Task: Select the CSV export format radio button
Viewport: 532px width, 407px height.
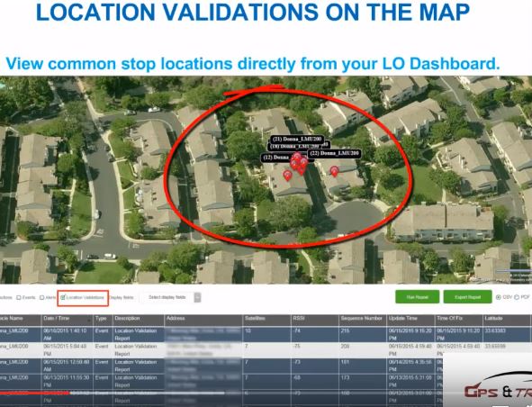Action: [x=499, y=297]
